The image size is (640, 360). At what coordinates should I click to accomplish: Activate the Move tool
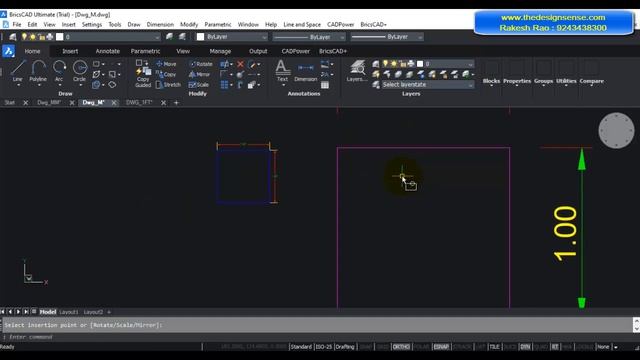[x=167, y=64]
